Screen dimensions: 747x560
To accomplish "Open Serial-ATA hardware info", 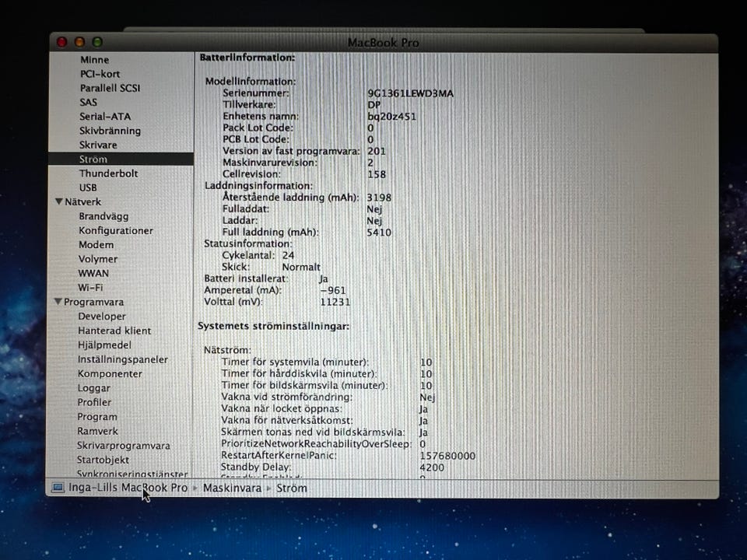I will [105, 116].
